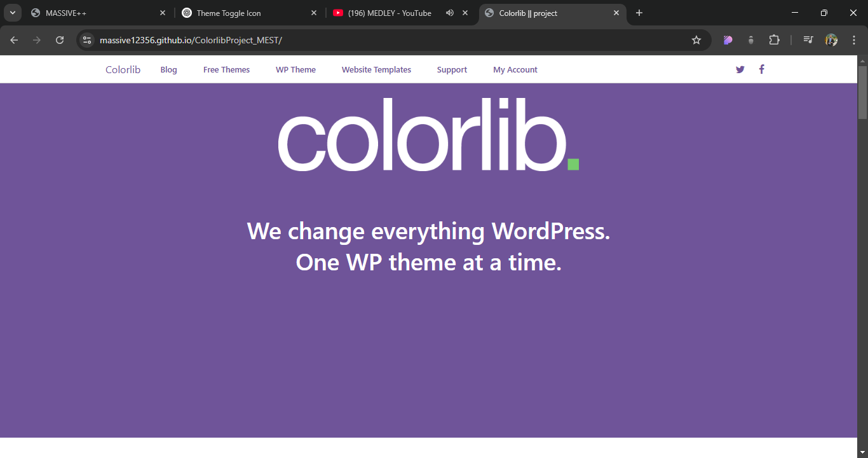Reload the current page
868x458 pixels.
pyautogui.click(x=60, y=40)
